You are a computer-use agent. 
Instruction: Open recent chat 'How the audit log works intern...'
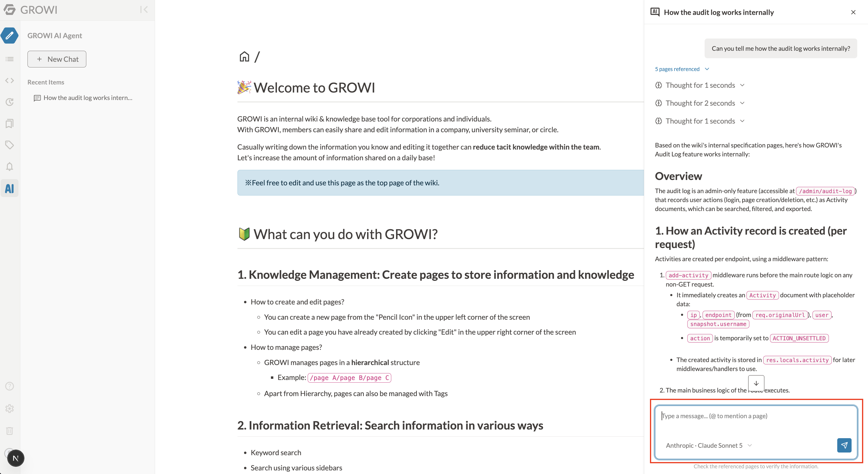tap(83, 98)
